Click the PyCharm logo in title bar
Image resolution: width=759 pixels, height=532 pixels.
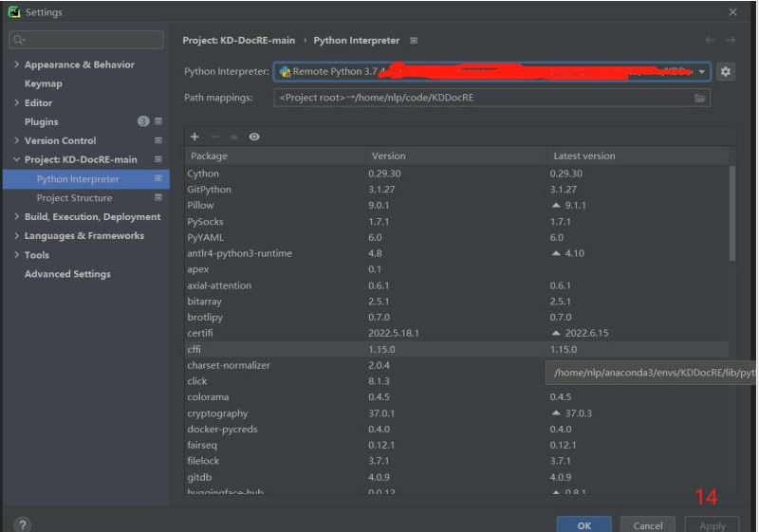[x=14, y=11]
